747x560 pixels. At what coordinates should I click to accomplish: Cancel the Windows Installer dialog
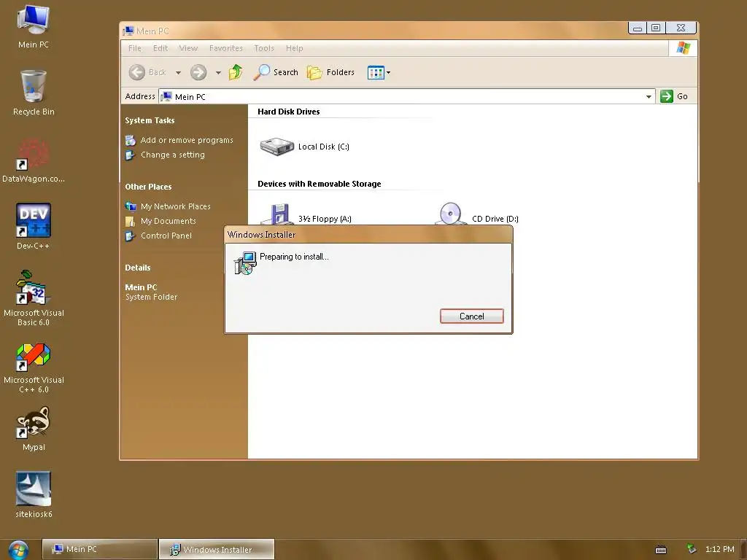click(x=472, y=316)
